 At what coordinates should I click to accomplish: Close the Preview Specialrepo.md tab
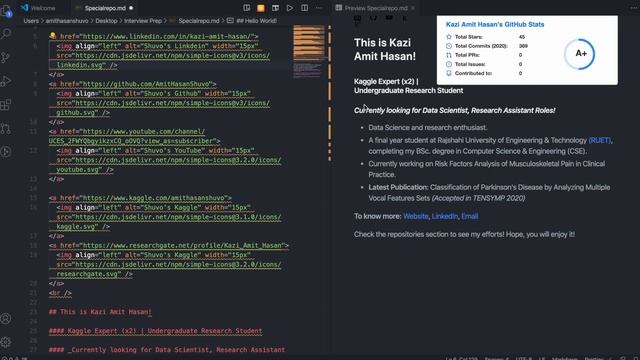(413, 8)
